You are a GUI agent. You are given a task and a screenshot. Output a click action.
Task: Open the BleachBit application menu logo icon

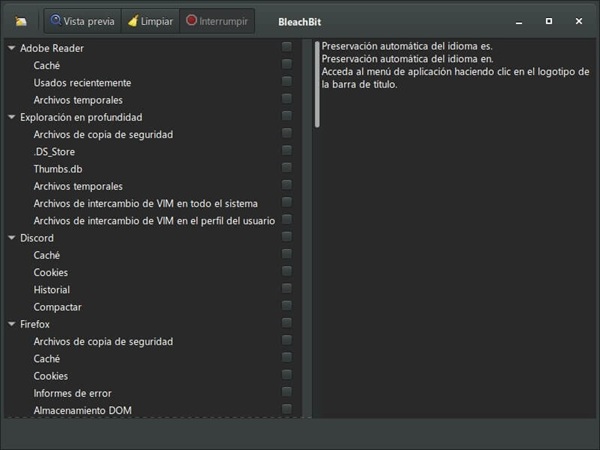coord(21,21)
